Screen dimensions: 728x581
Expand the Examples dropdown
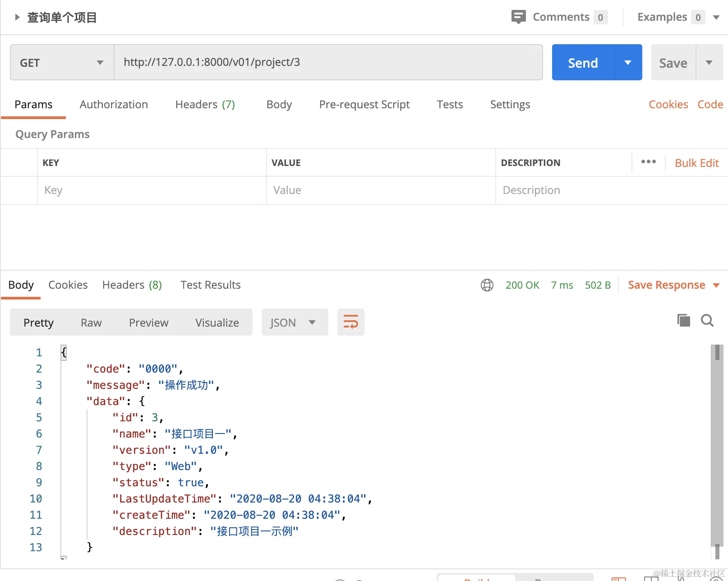[716, 18]
